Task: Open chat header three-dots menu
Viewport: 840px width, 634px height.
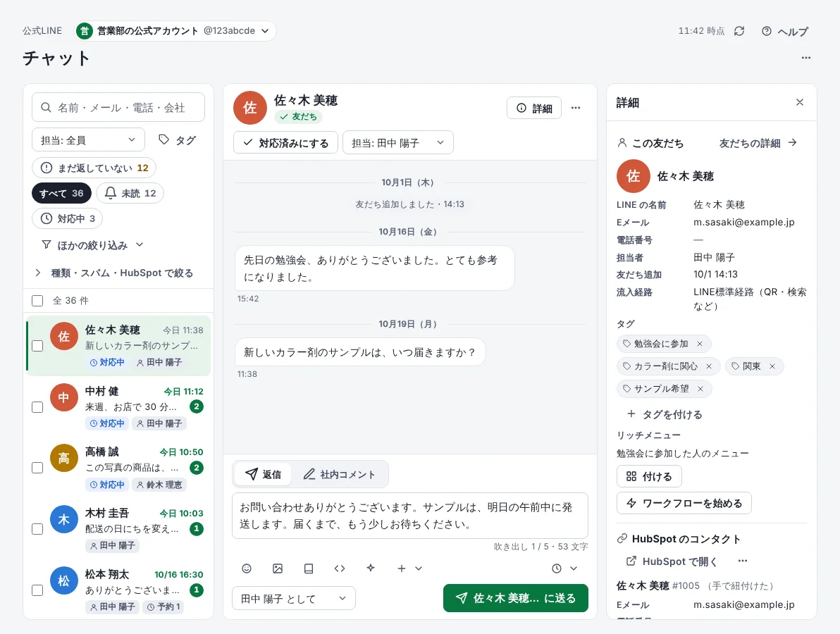Action: 576,108
